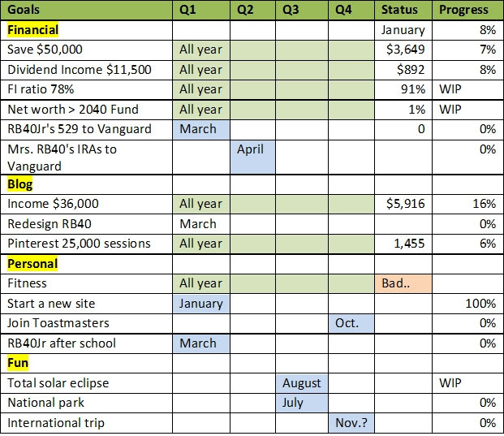Click the Pinterest 1,455 status cell
The height and width of the screenshot is (436, 504).
(x=403, y=244)
